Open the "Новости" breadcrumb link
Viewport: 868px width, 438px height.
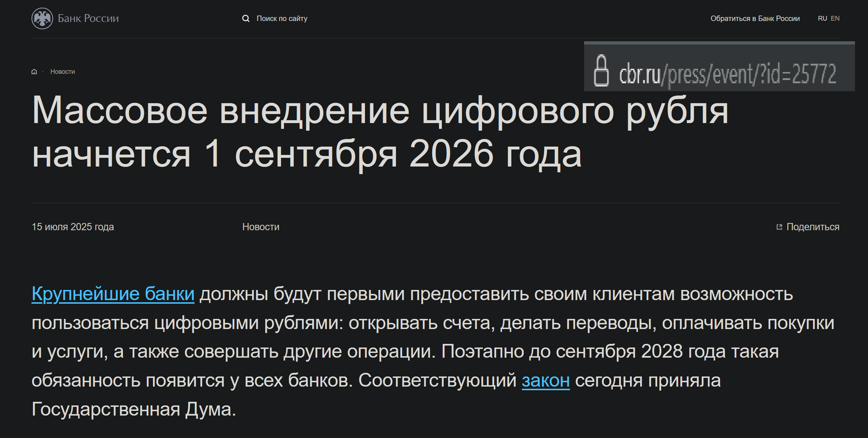[x=63, y=72]
